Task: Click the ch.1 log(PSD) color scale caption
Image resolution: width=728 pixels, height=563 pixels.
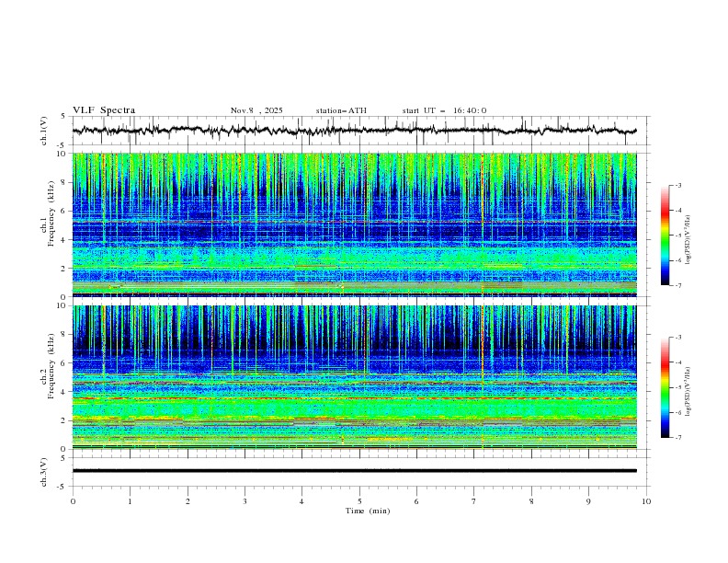Action: 688,240
